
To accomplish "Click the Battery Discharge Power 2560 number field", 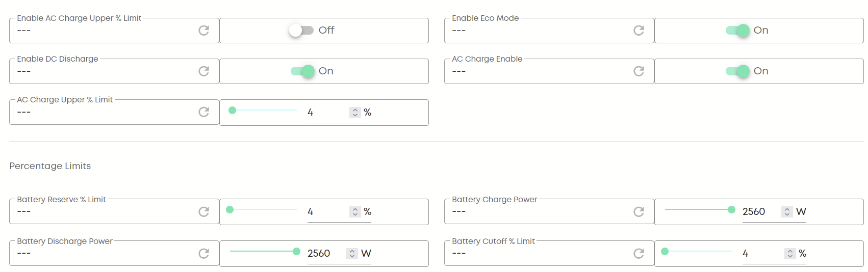I will 324,253.
